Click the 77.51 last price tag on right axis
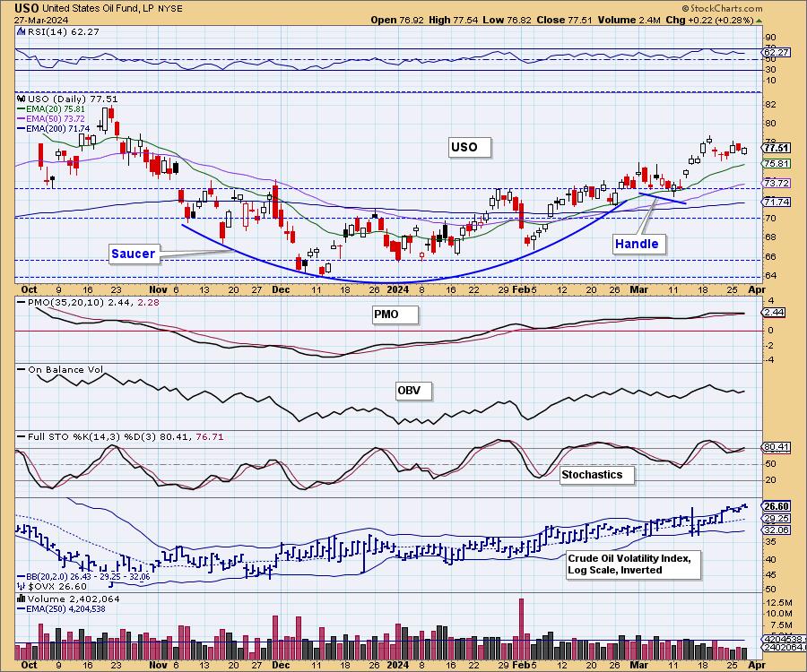The width and height of the screenshot is (807, 672). click(777, 148)
